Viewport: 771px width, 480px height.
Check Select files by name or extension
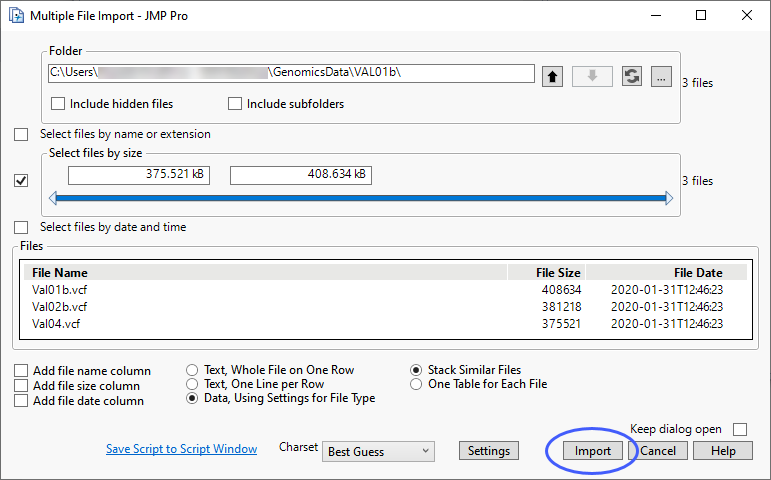point(21,134)
